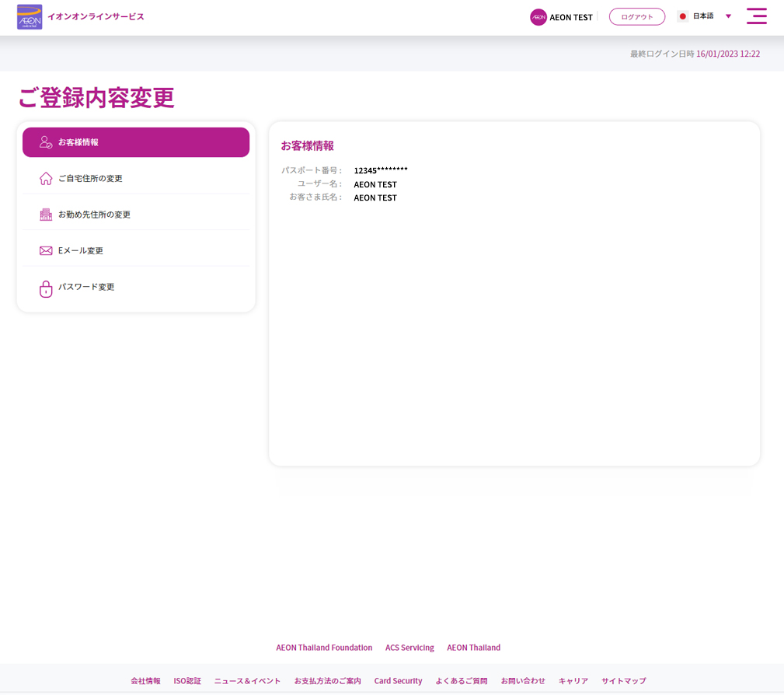Open お支払方法のご案内 footer link
This screenshot has width=784, height=695.
click(327, 681)
